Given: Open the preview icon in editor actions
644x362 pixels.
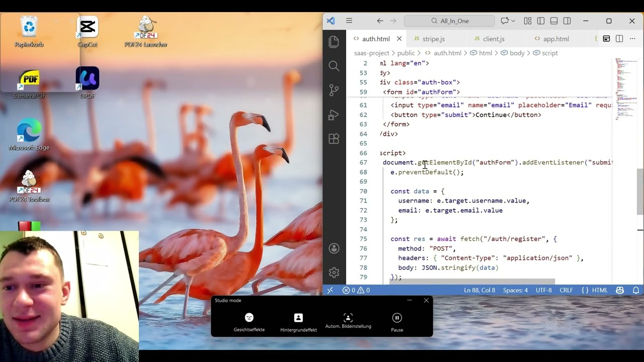Looking at the screenshot, I should pos(606,39).
